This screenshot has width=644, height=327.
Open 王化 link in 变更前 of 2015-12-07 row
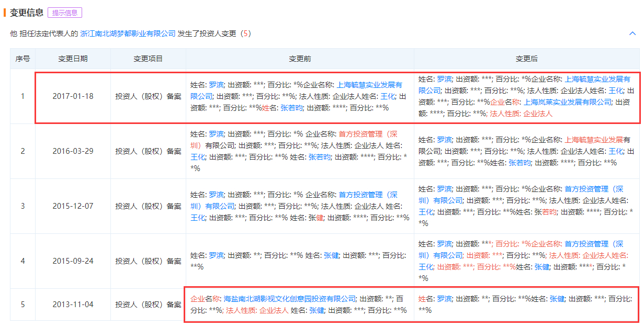click(x=198, y=218)
